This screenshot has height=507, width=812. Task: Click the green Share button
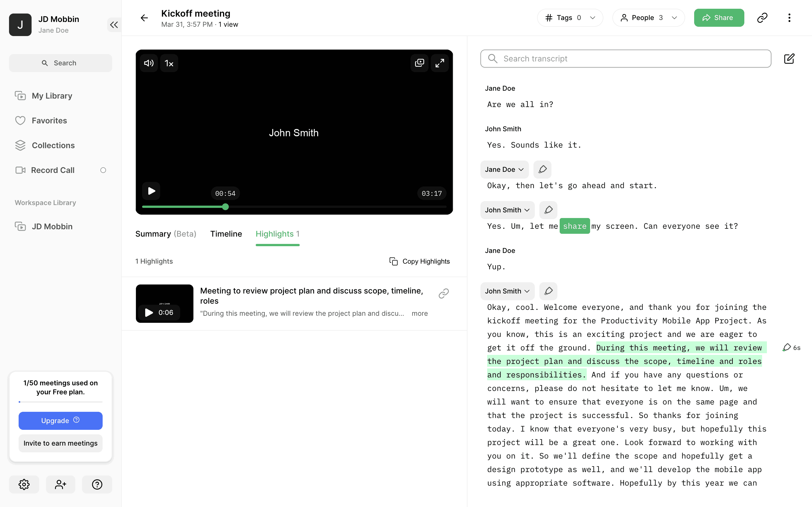(x=719, y=18)
